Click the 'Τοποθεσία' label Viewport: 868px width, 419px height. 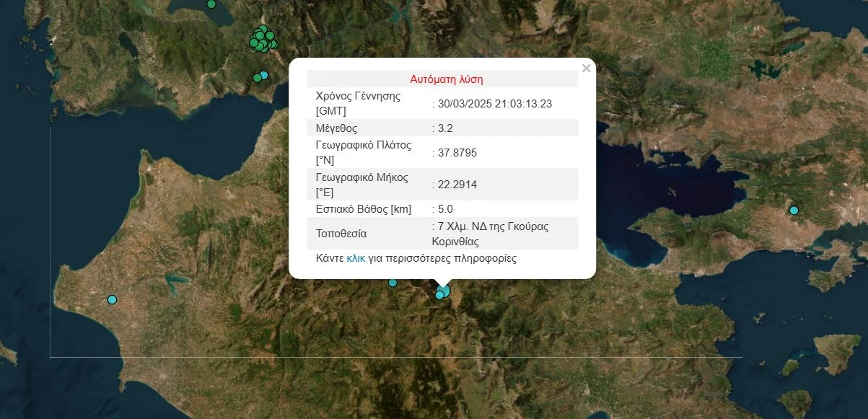(x=341, y=234)
